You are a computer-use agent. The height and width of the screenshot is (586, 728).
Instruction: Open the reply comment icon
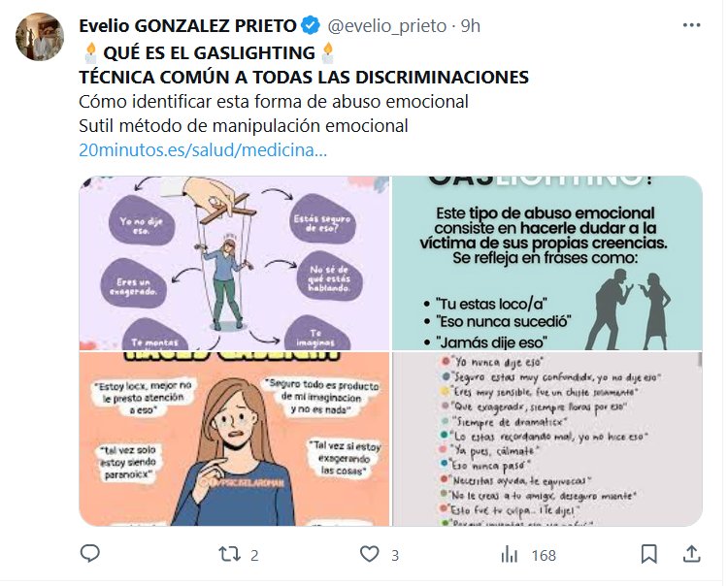tap(90, 554)
